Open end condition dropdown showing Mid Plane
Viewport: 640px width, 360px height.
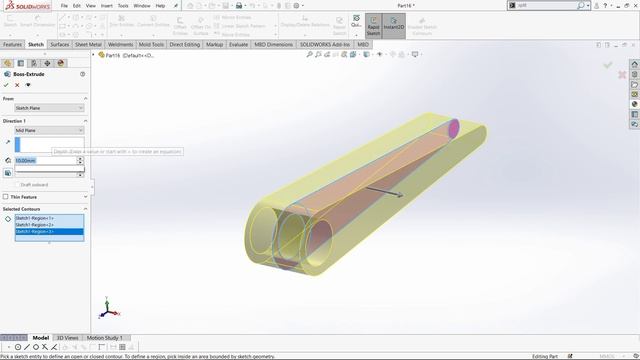click(49, 130)
